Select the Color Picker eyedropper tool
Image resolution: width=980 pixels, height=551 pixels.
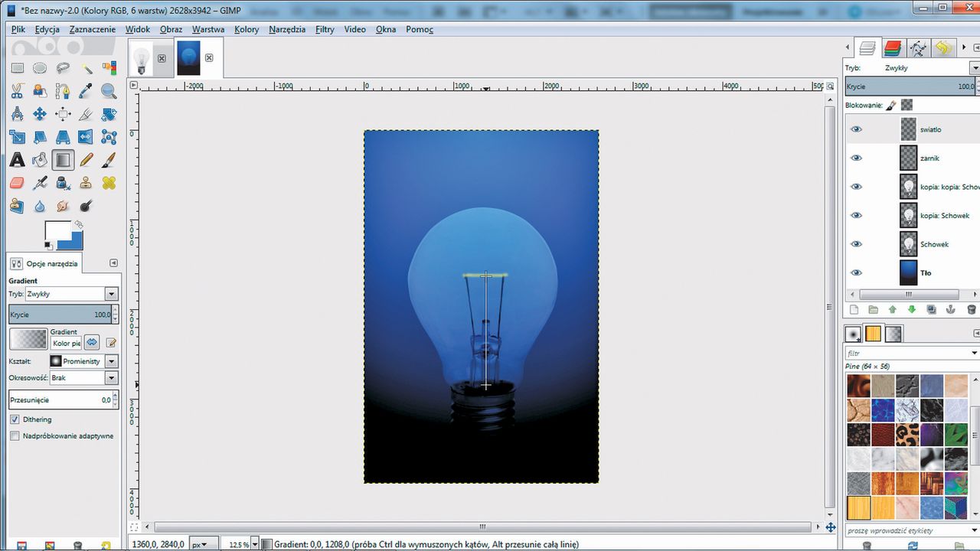point(86,92)
